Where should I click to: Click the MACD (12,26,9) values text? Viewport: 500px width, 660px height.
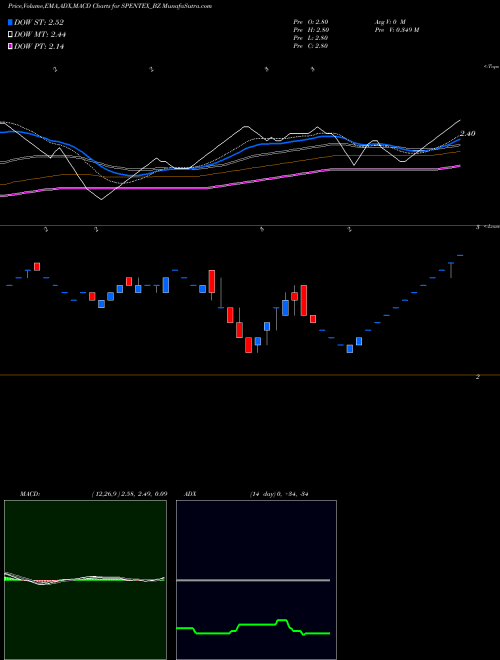[x=129, y=494]
